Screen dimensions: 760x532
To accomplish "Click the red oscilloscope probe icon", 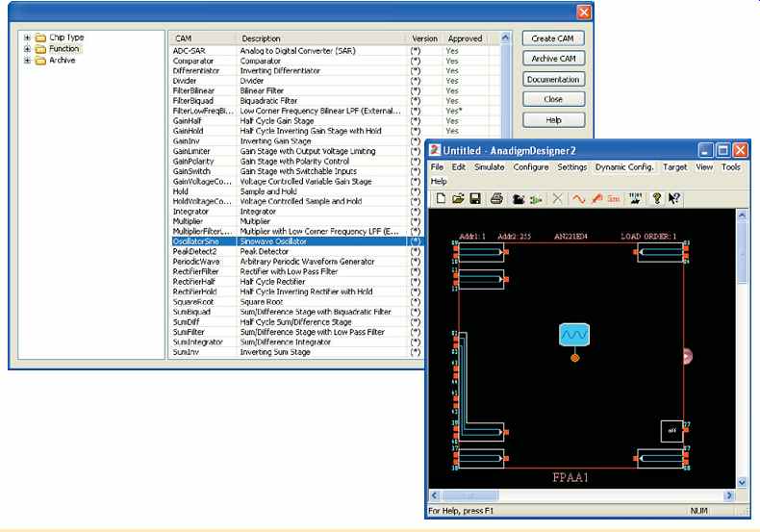I will click(x=596, y=198).
